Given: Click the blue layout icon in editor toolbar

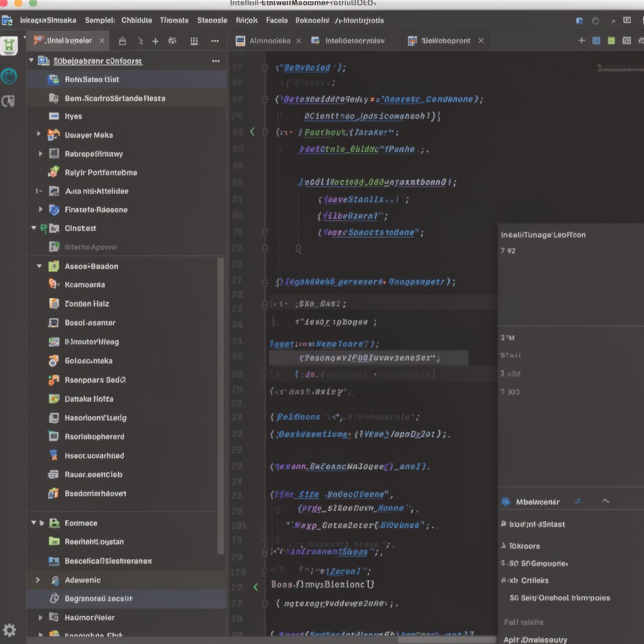Looking at the screenshot, I should [x=596, y=40].
